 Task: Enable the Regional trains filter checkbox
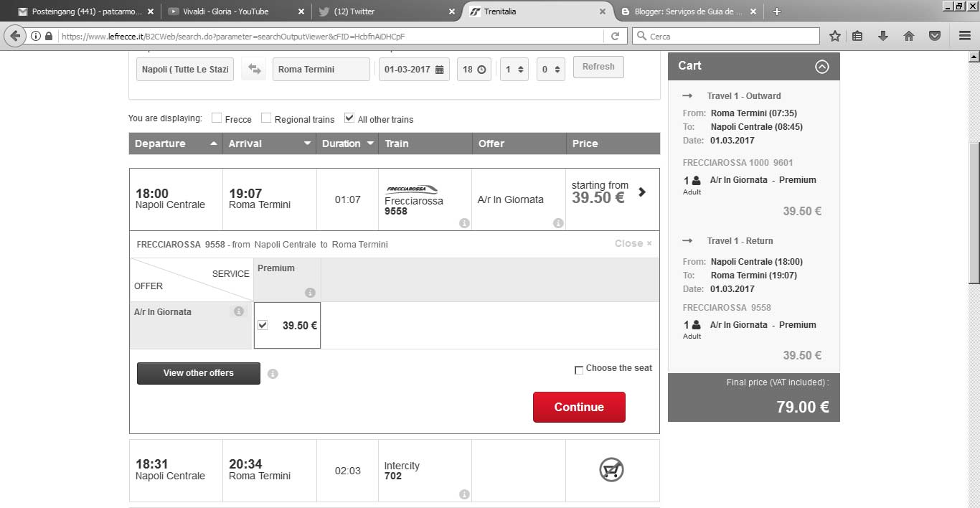[x=266, y=118]
